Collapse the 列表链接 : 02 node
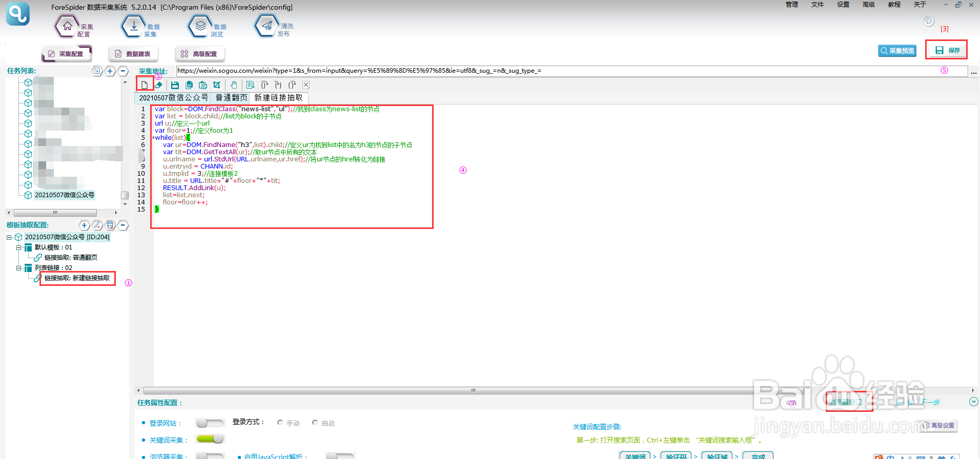This screenshot has height=459, width=980. (18, 268)
